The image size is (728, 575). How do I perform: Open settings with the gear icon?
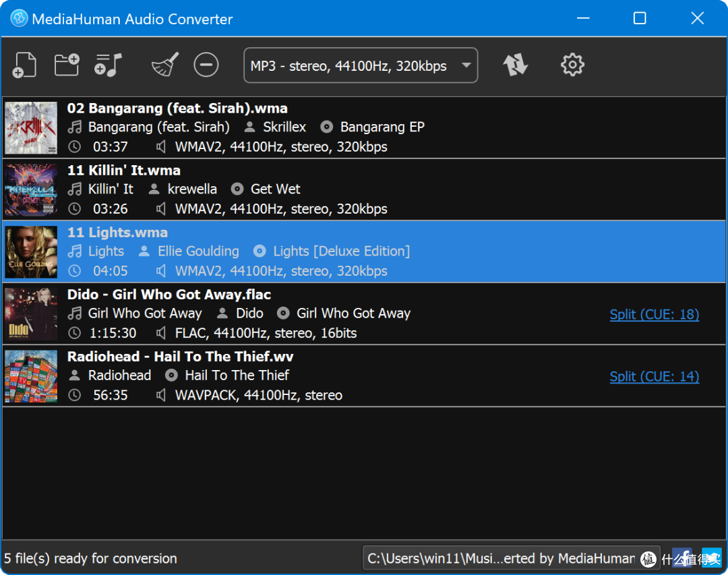tap(572, 65)
